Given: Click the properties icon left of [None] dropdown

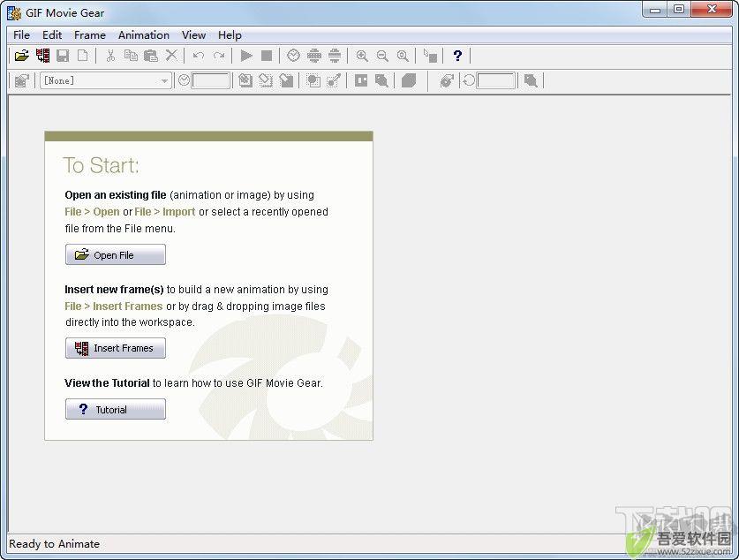Looking at the screenshot, I should point(22,80).
